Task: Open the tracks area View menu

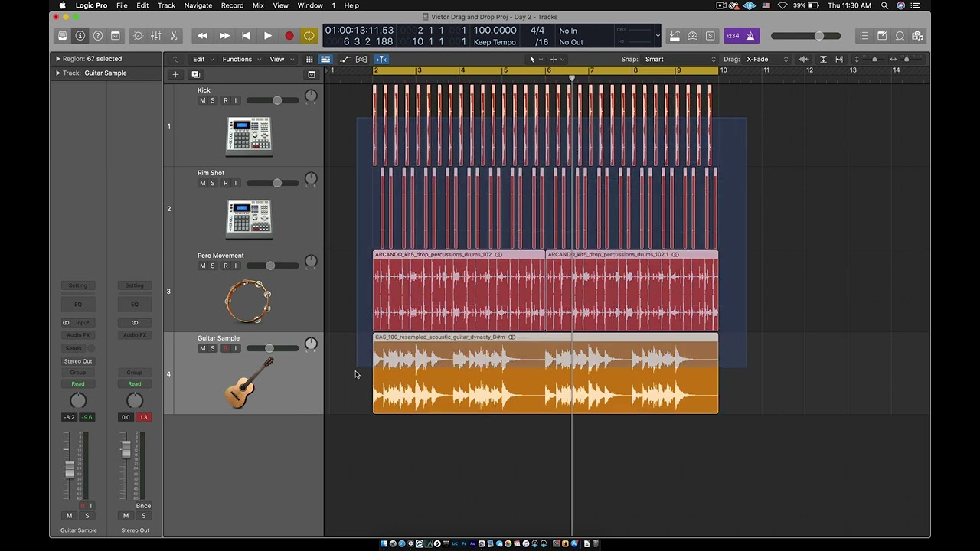Action: click(281, 59)
